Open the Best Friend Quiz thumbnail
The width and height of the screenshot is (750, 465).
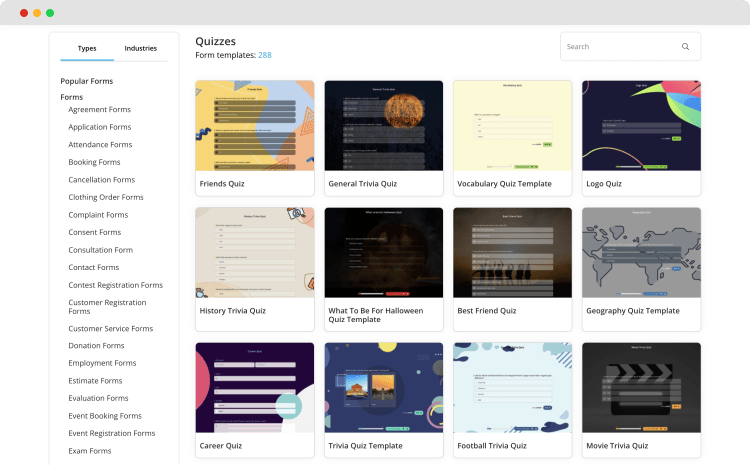click(512, 253)
